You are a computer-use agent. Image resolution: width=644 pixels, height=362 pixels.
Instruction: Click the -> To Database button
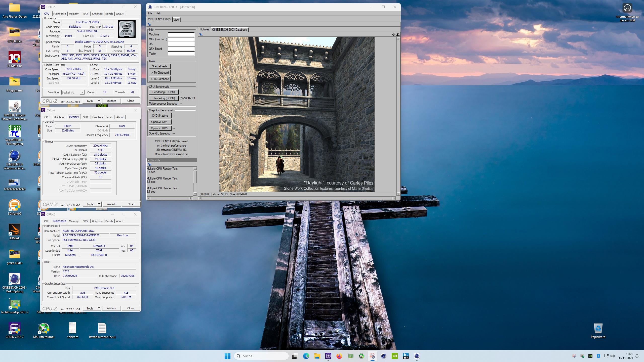coord(160,79)
